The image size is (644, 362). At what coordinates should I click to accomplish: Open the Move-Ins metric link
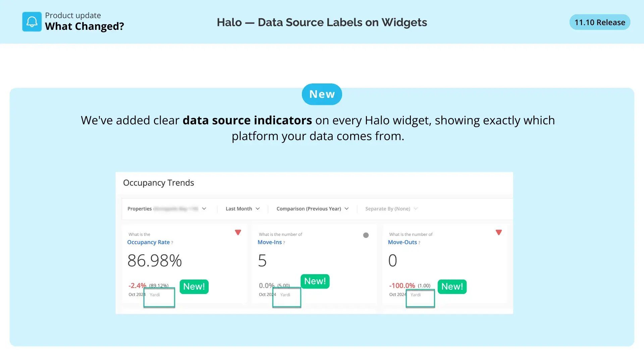[x=269, y=242]
